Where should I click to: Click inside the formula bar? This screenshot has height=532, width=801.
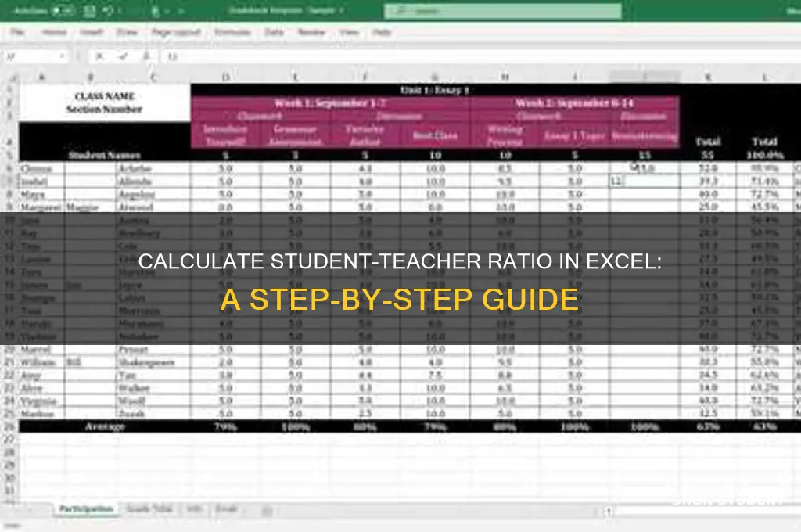tap(480, 56)
